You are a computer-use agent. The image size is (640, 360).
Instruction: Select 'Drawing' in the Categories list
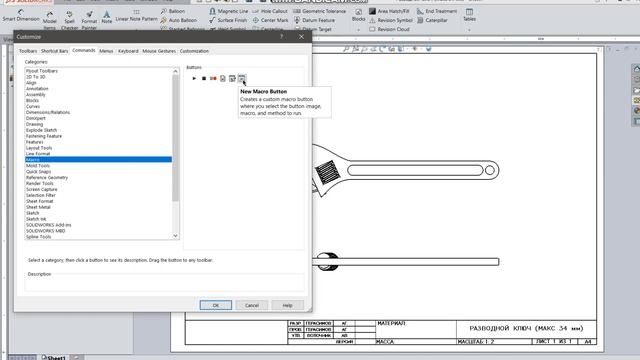tap(34, 124)
